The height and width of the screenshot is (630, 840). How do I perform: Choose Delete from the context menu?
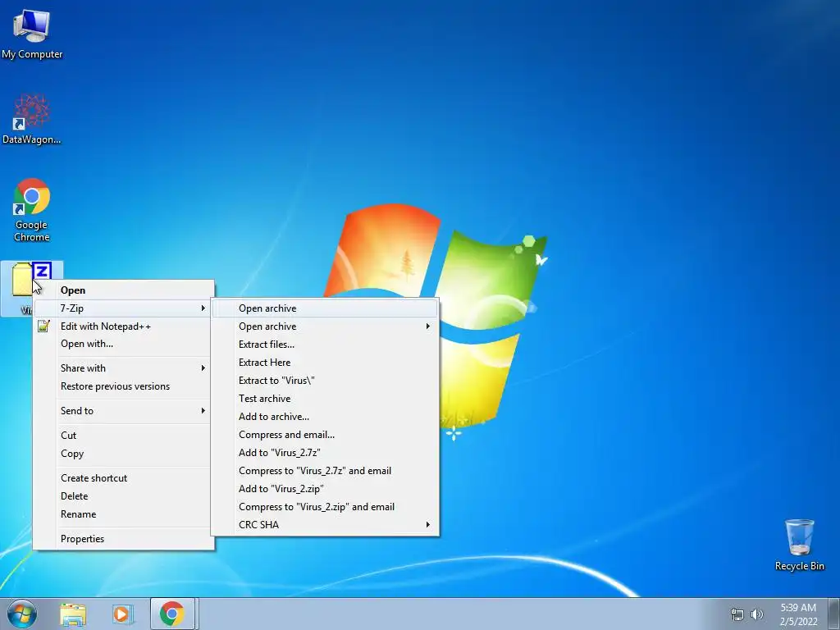pos(124,496)
